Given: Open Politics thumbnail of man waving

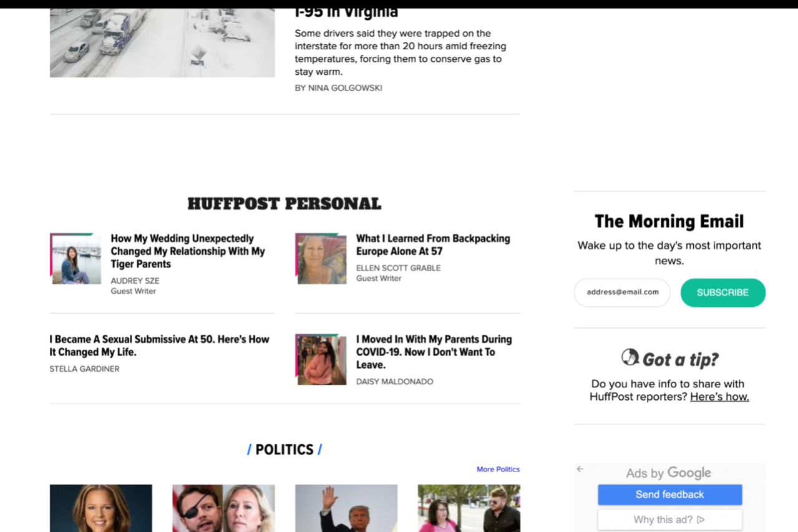Looking at the screenshot, I should tap(346, 508).
